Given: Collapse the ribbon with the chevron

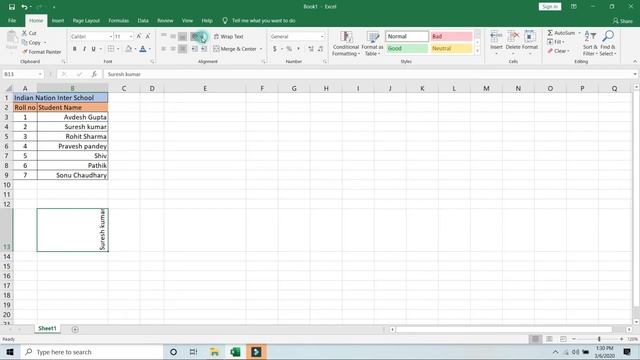Looking at the screenshot, I should 635,62.
